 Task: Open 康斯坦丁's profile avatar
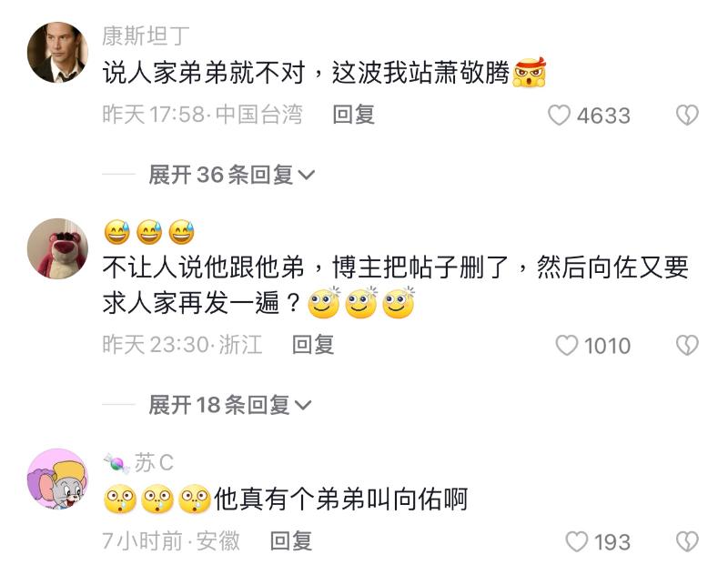[x=57, y=53]
